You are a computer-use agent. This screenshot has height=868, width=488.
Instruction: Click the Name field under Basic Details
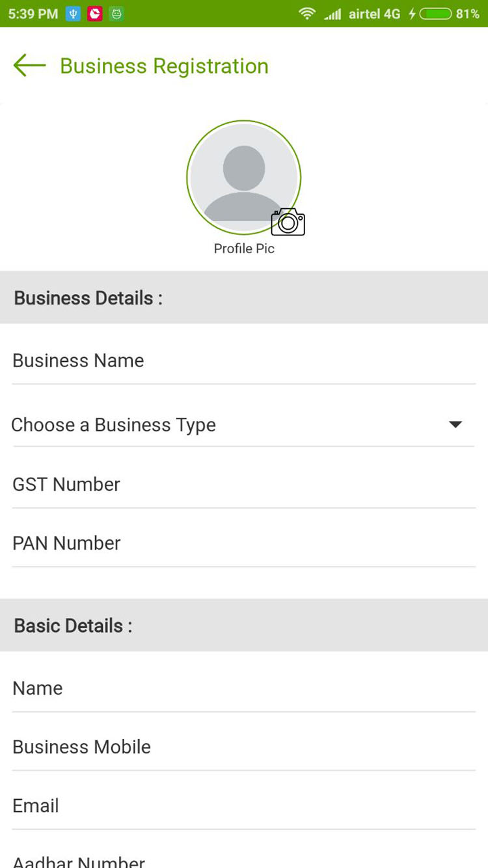[243, 688]
